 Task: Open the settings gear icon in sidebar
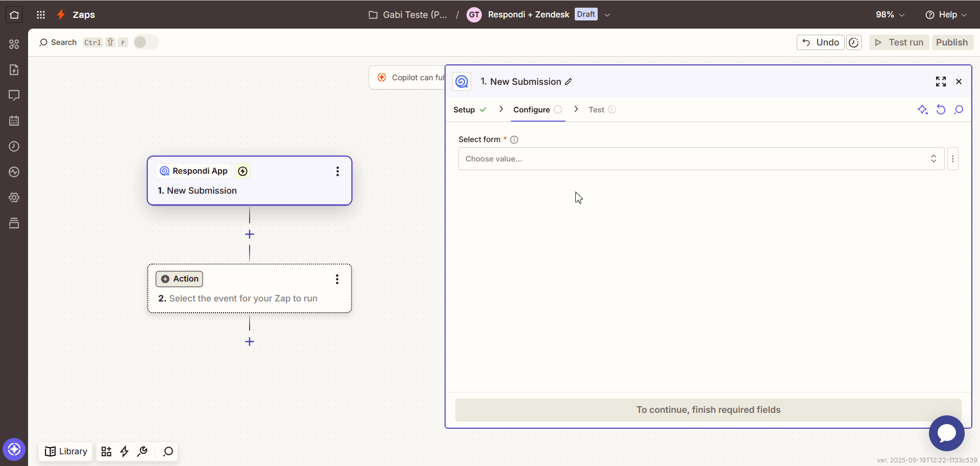pos(14,198)
